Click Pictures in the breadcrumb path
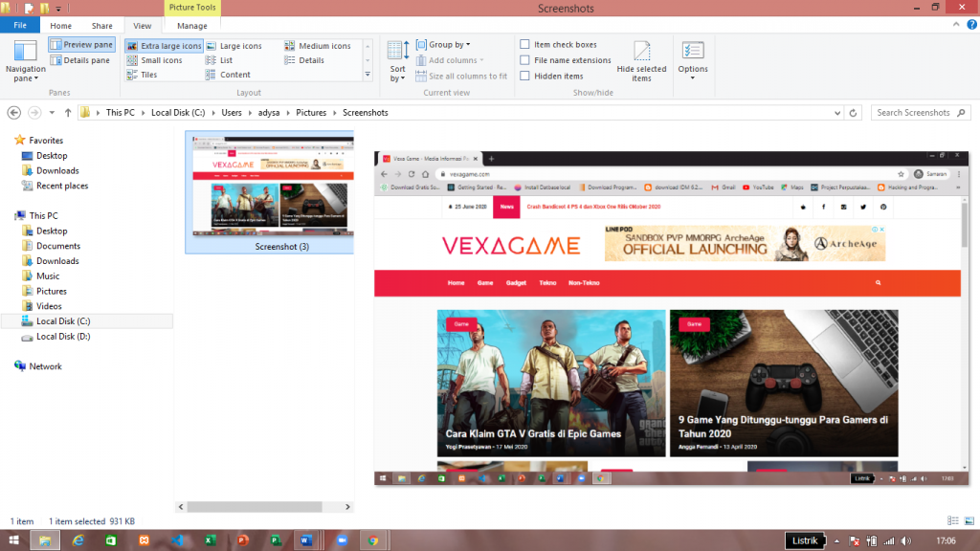Screen dimensions: 980x551 click(x=310, y=113)
